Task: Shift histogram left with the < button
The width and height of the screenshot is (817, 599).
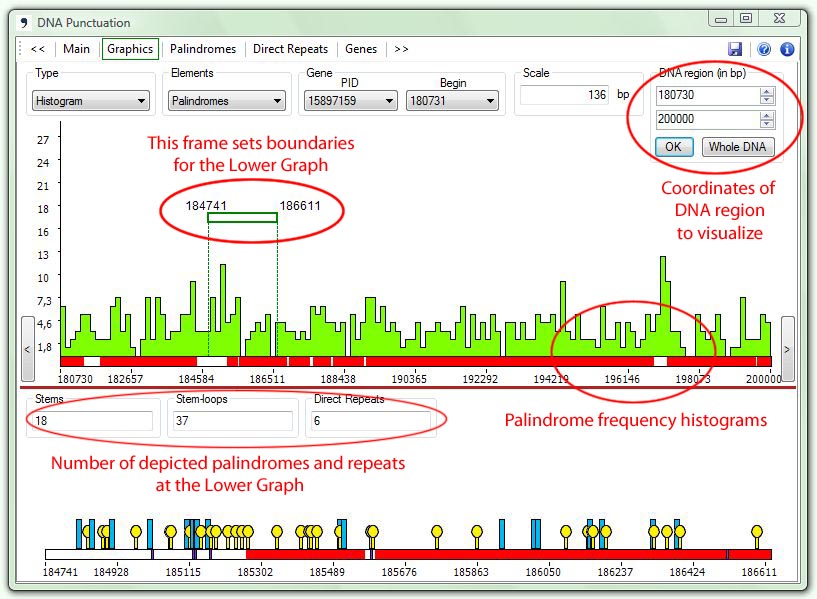Action: (28, 349)
